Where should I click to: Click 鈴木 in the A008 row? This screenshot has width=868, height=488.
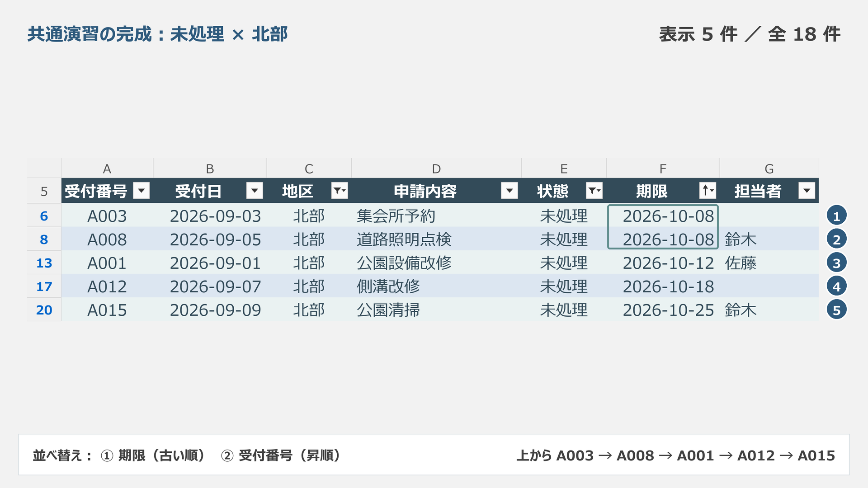pyautogui.click(x=769, y=239)
